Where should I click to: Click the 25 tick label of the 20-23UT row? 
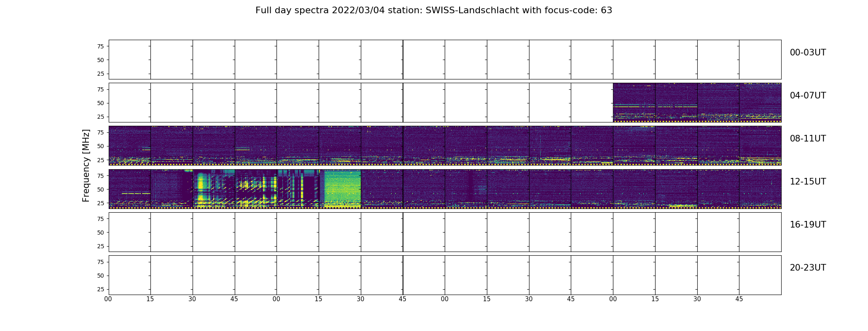[x=100, y=289]
